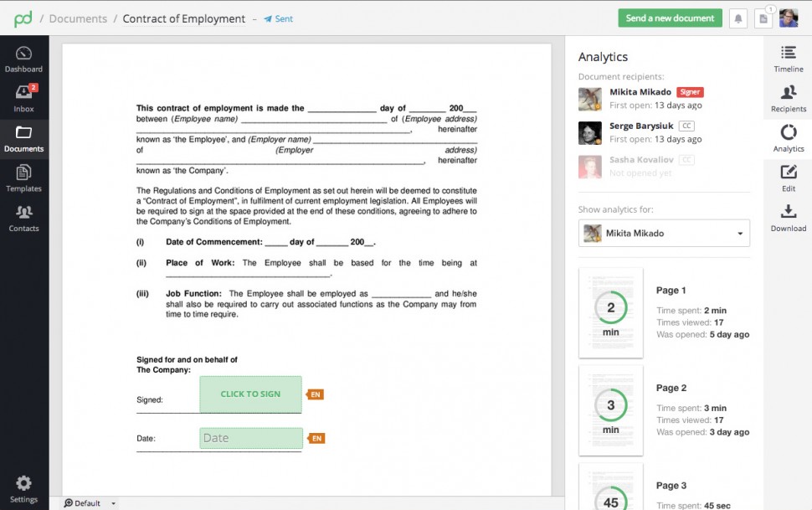Click Serge Barysiuk's avatar

590,133
